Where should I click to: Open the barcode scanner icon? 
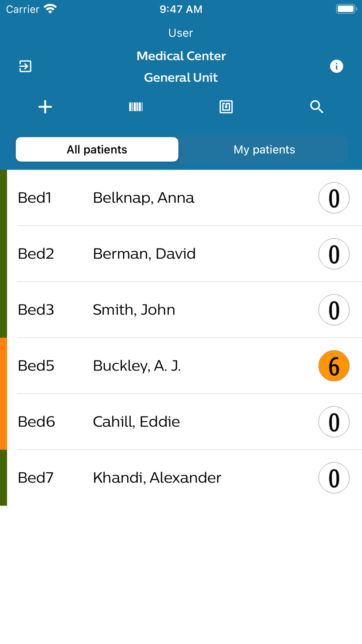tap(136, 107)
